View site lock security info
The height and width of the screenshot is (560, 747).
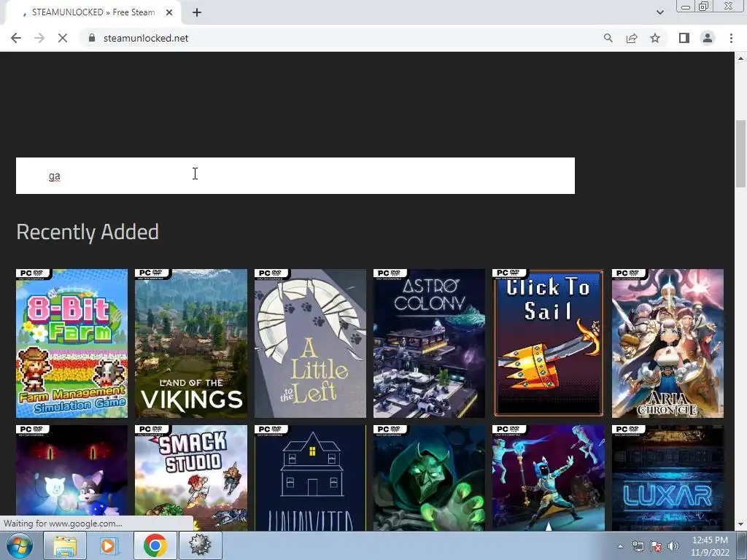coord(92,38)
